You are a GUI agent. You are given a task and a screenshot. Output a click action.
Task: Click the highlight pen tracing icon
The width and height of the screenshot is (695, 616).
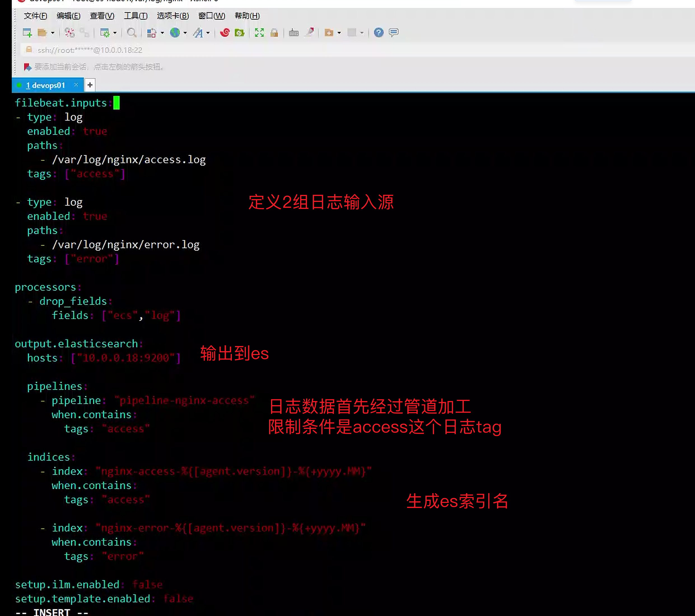coord(311,33)
